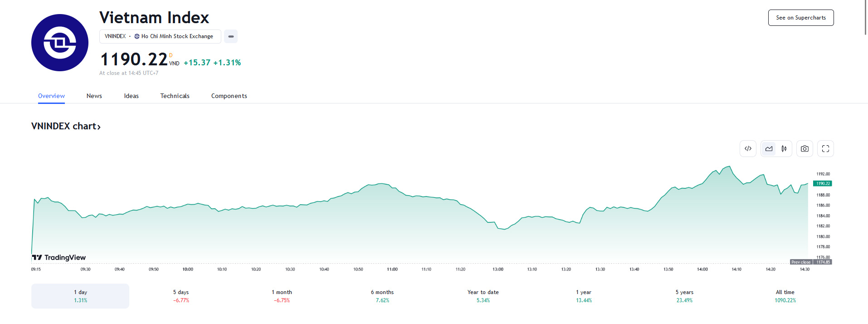The height and width of the screenshot is (324, 868).
Task: Take a chart snapshot with camera icon
Action: point(805,149)
